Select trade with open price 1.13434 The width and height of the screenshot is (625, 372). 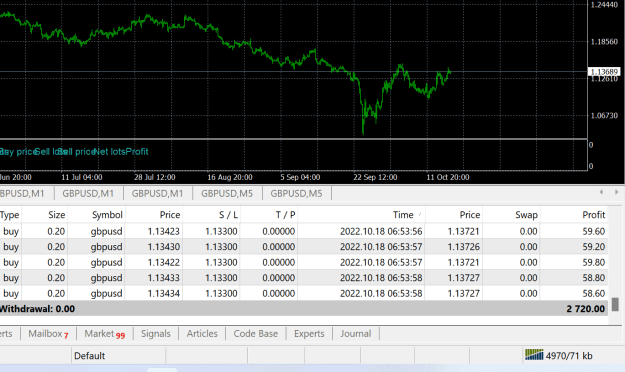click(x=304, y=293)
